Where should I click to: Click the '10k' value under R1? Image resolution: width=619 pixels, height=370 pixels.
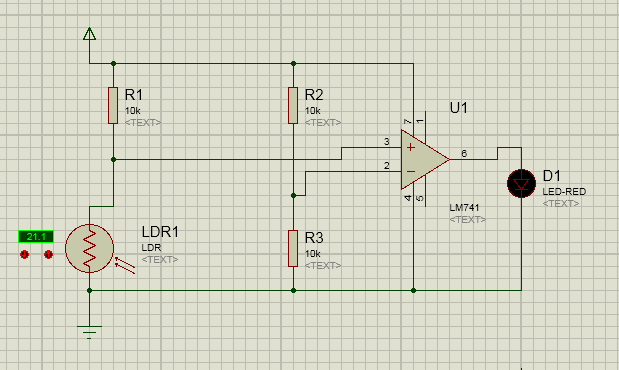click(x=133, y=111)
